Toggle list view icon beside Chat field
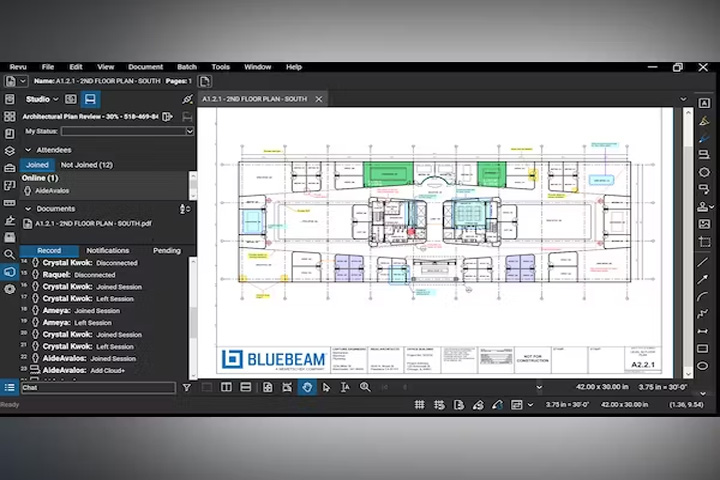 click(x=9, y=387)
